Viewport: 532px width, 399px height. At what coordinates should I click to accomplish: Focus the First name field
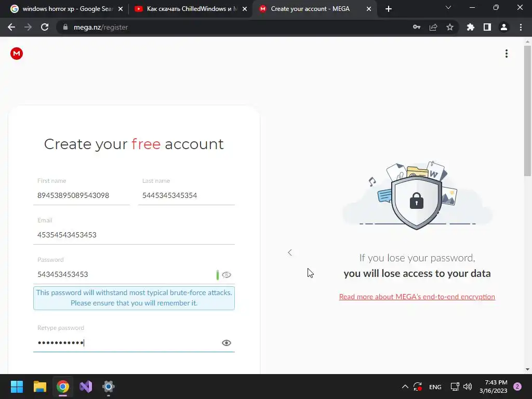point(82,195)
